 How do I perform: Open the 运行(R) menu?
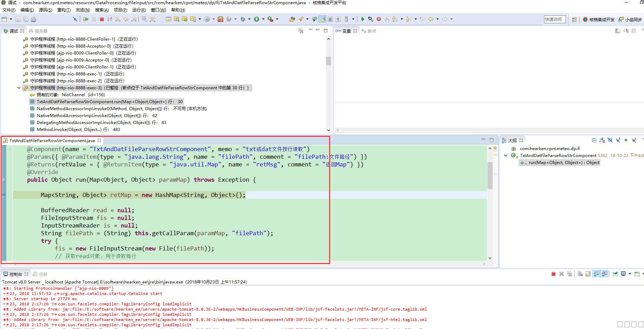(x=139, y=10)
